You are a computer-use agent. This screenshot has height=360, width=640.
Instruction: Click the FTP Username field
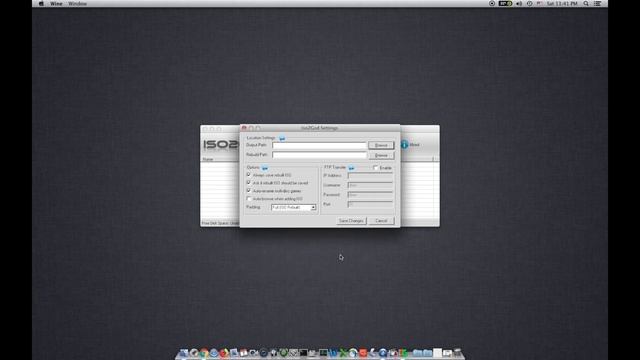(370, 185)
